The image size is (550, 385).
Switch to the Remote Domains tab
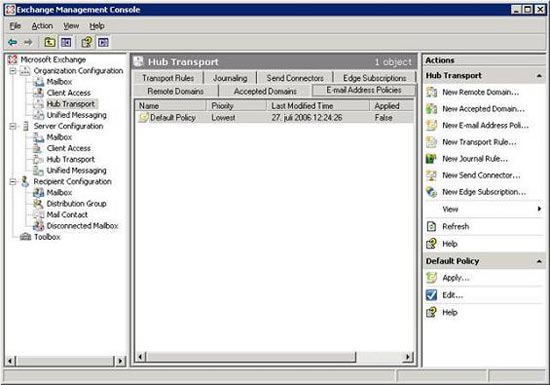(x=175, y=91)
